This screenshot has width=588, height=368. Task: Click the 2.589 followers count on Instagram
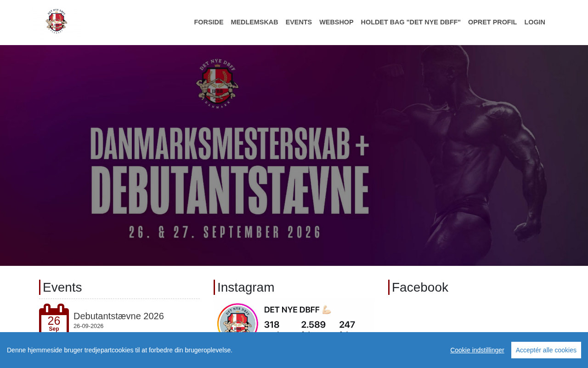pyautogui.click(x=313, y=325)
